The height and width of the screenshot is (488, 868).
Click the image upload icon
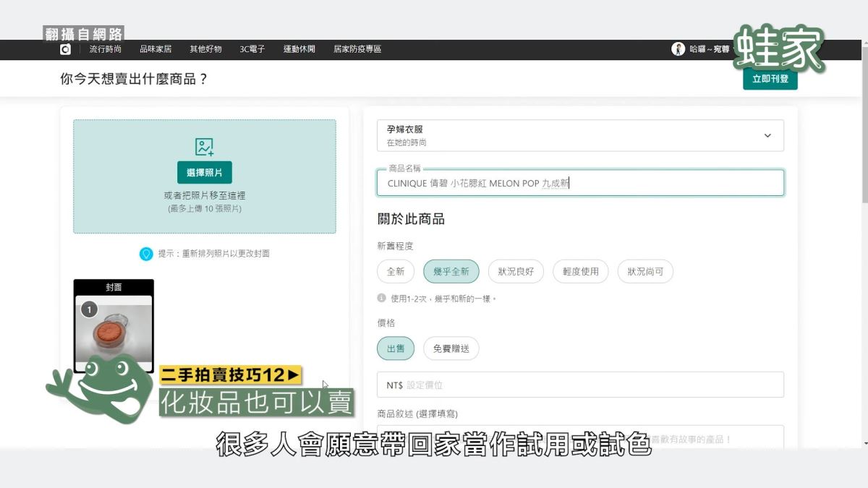pyautogui.click(x=205, y=147)
